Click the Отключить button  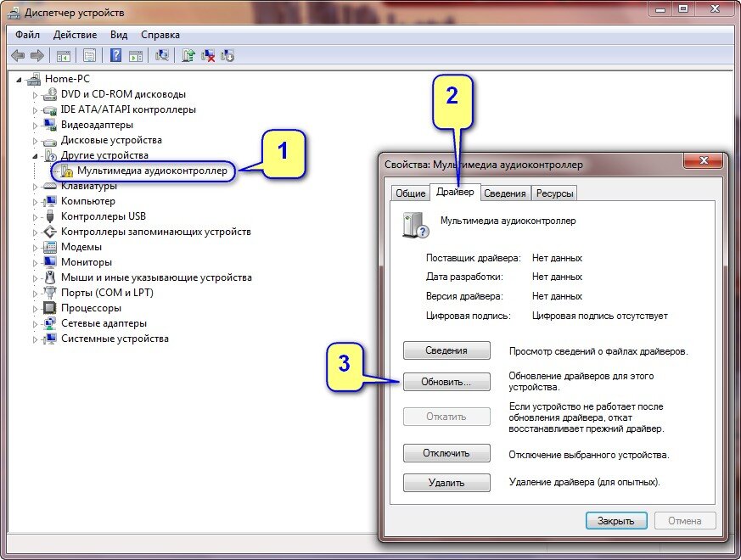(x=446, y=453)
